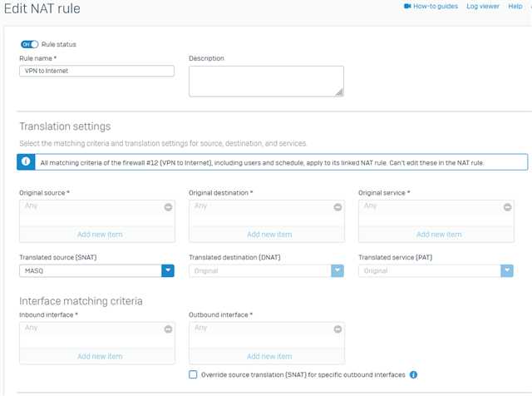Toggle the Rule status switch

[x=29, y=44]
